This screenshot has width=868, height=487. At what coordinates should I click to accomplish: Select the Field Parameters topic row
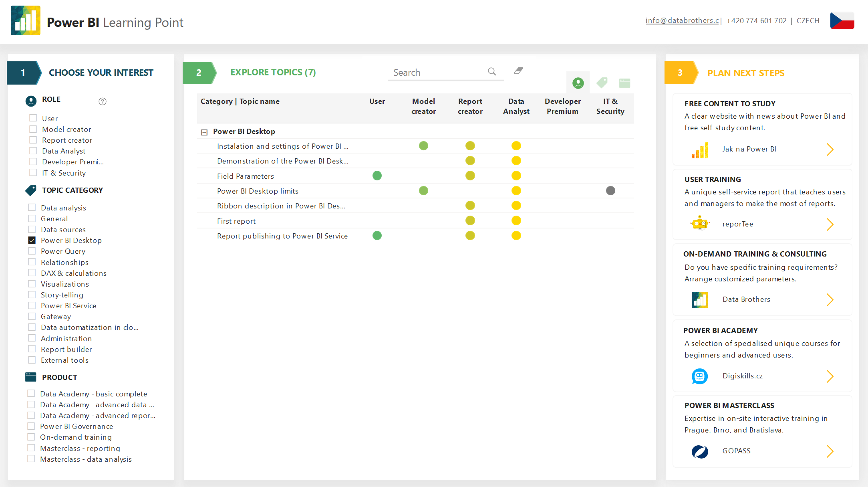(246, 176)
